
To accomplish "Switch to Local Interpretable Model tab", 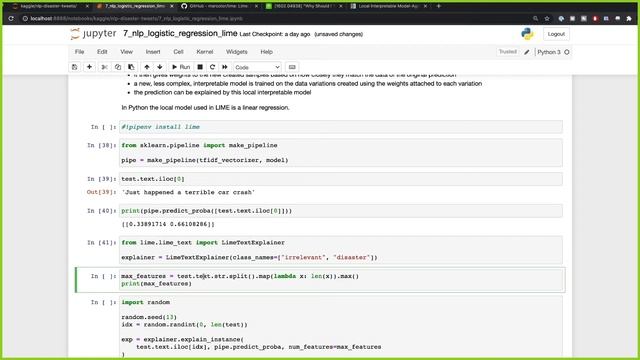I will pos(388,6).
